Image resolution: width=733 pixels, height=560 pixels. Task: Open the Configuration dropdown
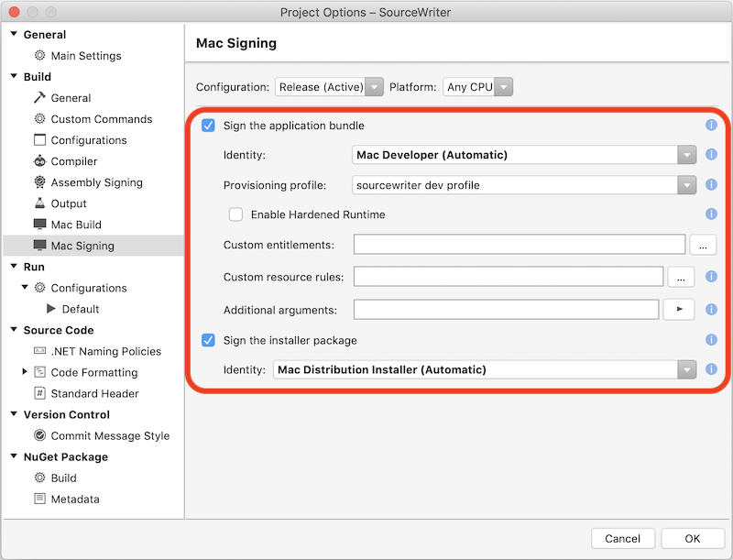[x=329, y=87]
